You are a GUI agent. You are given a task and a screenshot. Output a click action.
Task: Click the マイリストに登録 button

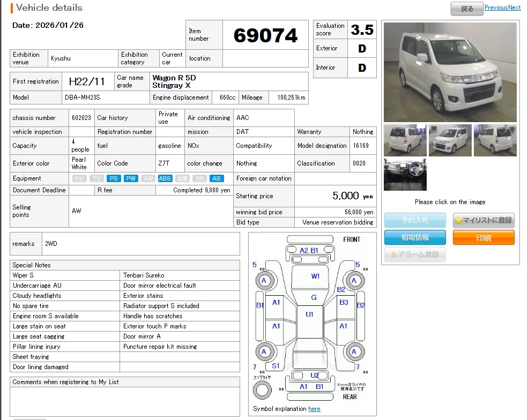tap(484, 220)
